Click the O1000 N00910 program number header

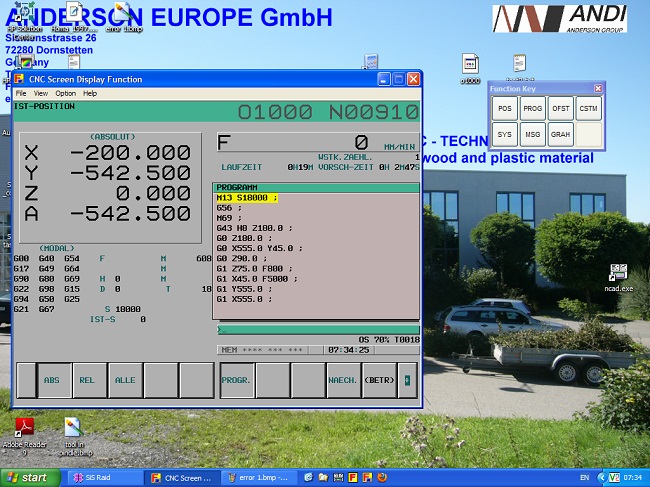(x=328, y=112)
